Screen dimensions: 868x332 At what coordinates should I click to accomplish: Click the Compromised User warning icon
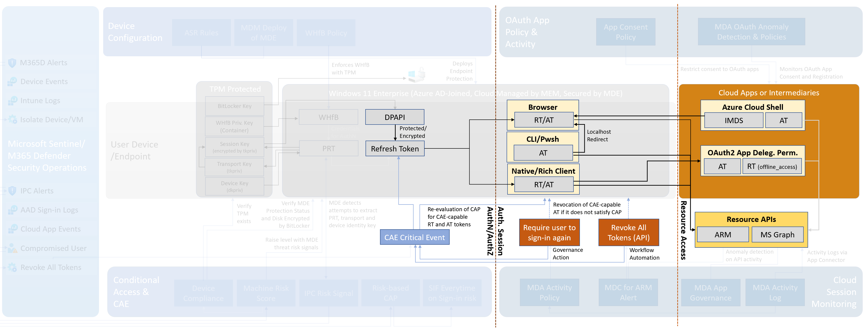[x=12, y=248]
